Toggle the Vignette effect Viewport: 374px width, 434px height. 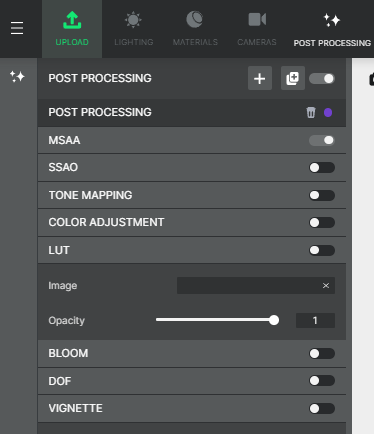pos(322,408)
